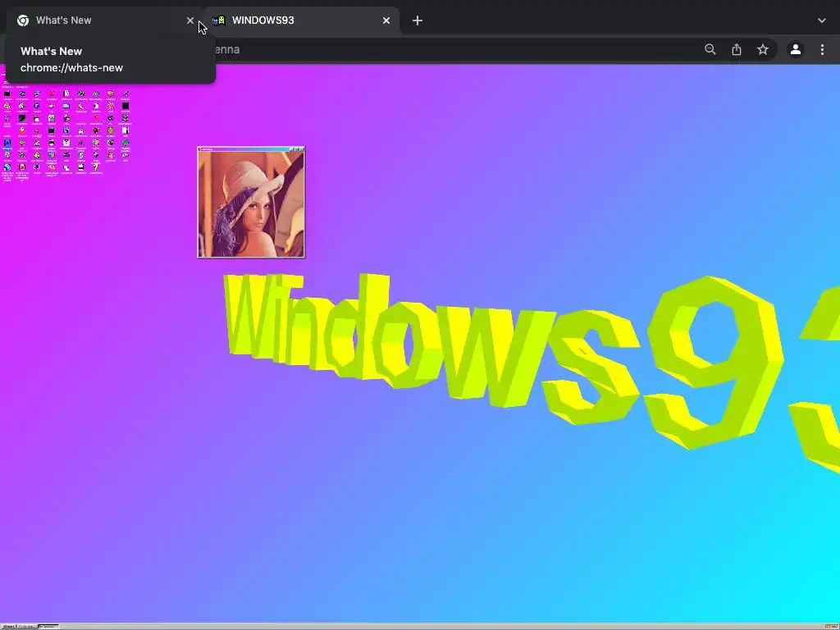The height and width of the screenshot is (630, 840).
Task: Focus the browser address bar
Action: [455, 49]
